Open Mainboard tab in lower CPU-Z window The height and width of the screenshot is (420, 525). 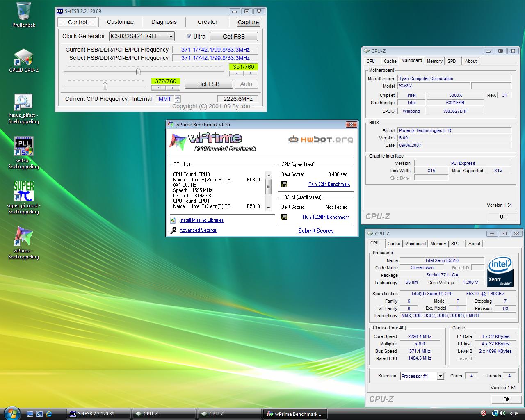(x=415, y=244)
